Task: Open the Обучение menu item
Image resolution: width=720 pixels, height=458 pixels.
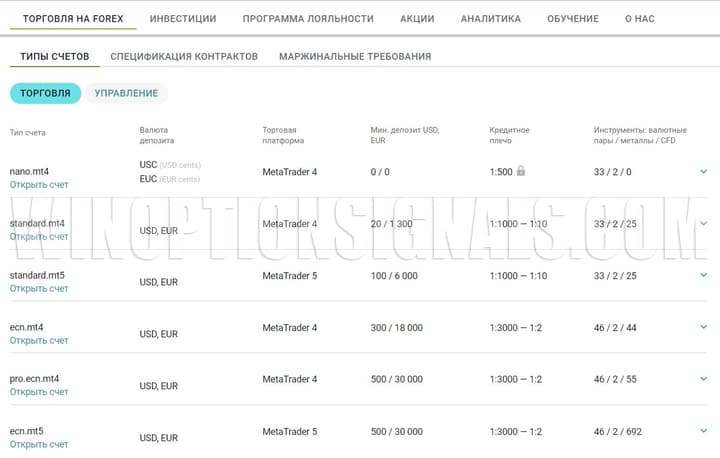Action: 573,18
